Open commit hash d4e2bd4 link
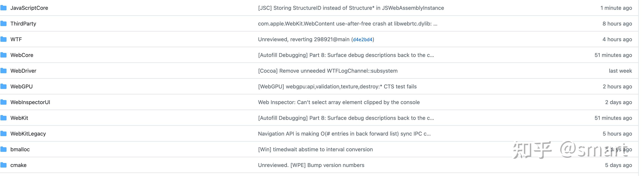 [362, 39]
